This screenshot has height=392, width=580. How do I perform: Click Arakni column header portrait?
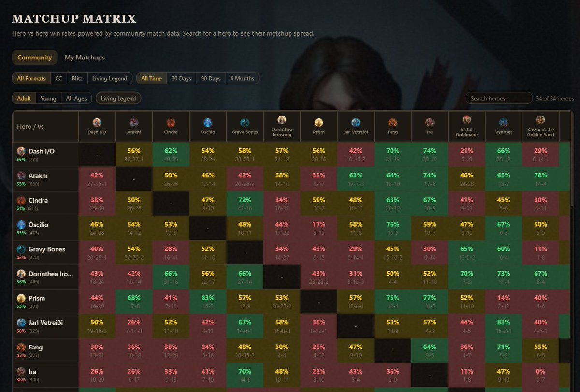134,122
